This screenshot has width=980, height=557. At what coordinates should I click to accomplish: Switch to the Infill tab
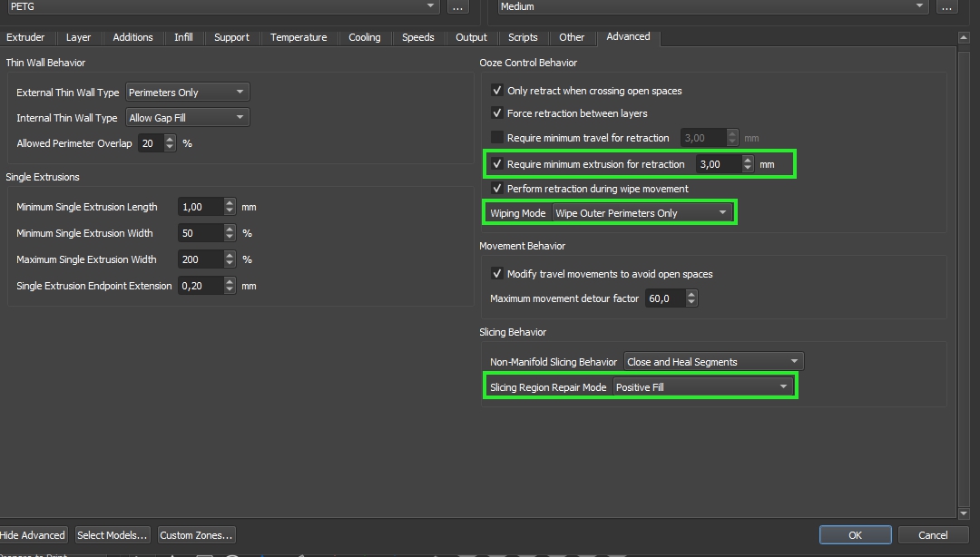click(183, 37)
